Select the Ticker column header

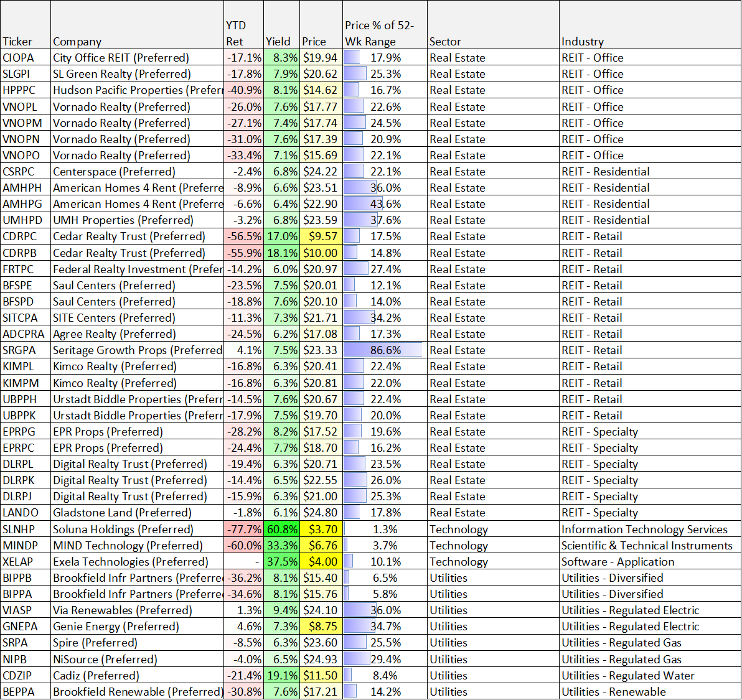click(26, 25)
